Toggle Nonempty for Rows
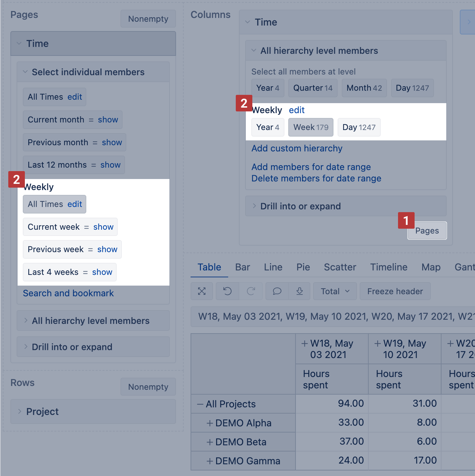 pos(148,387)
